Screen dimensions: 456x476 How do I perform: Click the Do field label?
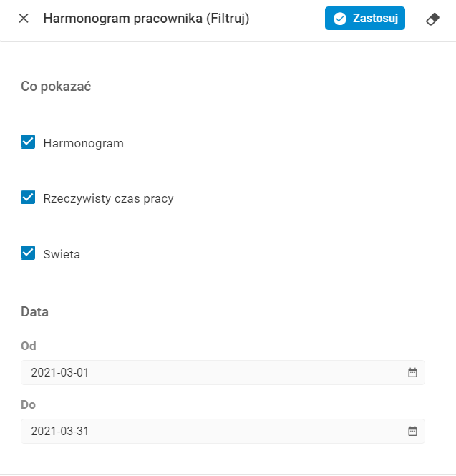(29, 404)
